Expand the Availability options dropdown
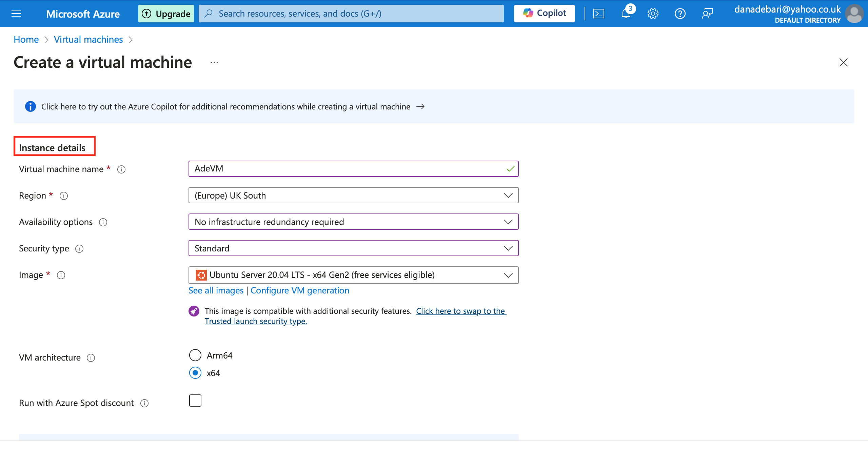 [353, 222]
